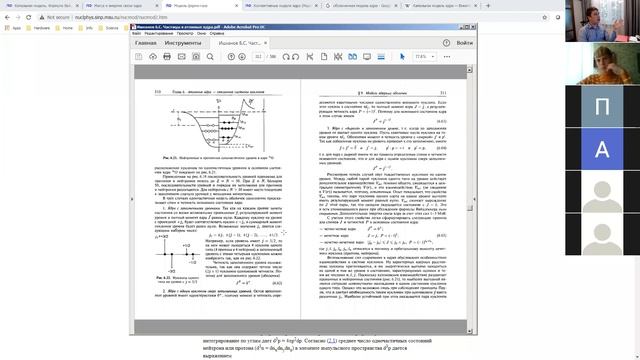Viewport: 640px width, 360px height.
Task: Click the browser address bar URL
Action: click(121, 18)
